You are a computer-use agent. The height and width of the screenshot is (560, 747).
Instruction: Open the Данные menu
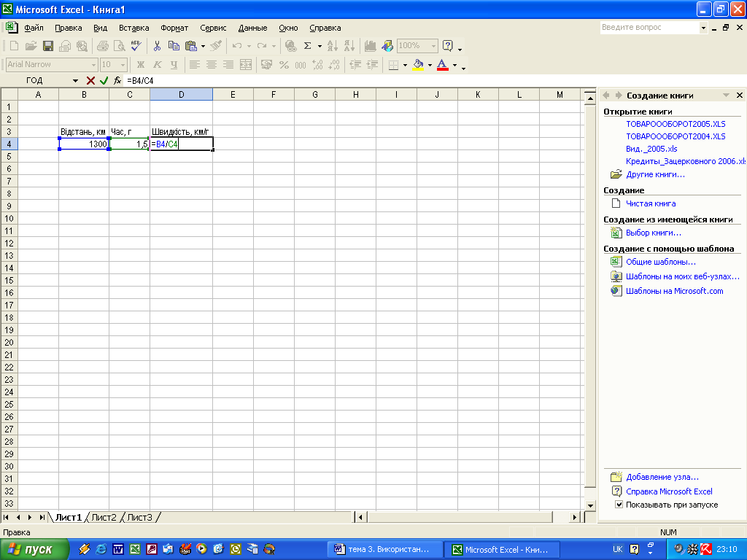coord(252,28)
